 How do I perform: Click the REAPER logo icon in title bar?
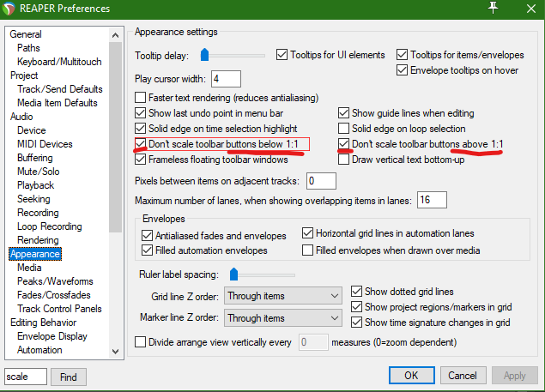pyautogui.click(x=9, y=9)
